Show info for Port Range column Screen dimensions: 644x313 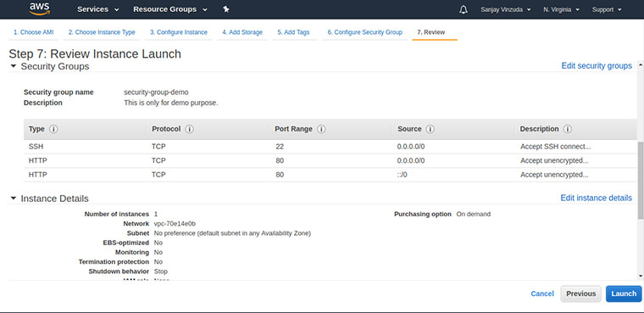pos(321,129)
